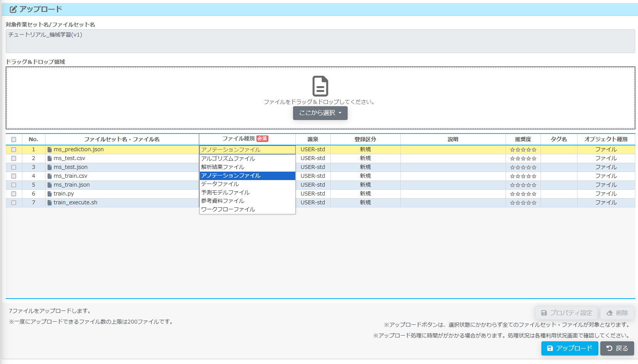The height and width of the screenshot is (364, 638).
Task: Click star rating for ms_test.json row
Action: pos(523,167)
